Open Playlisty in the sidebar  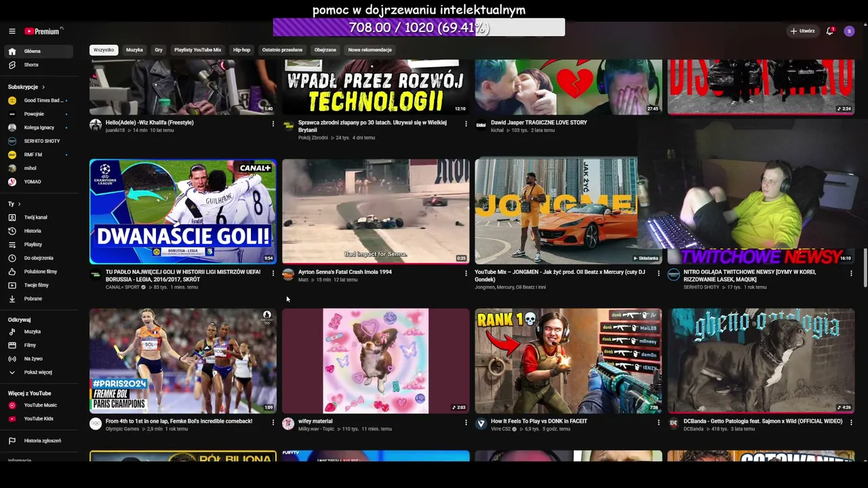point(40,245)
